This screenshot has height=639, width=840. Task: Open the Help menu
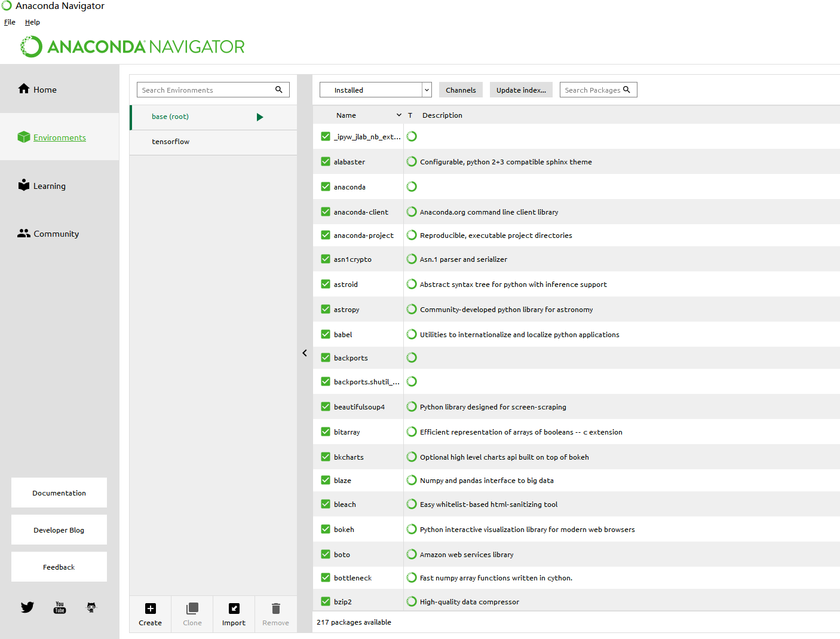32,22
